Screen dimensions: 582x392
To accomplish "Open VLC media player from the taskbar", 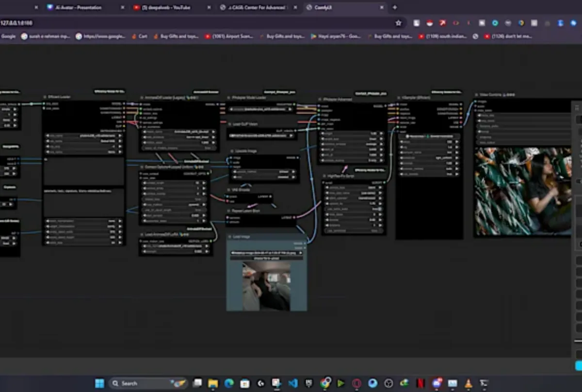I will point(468,383).
